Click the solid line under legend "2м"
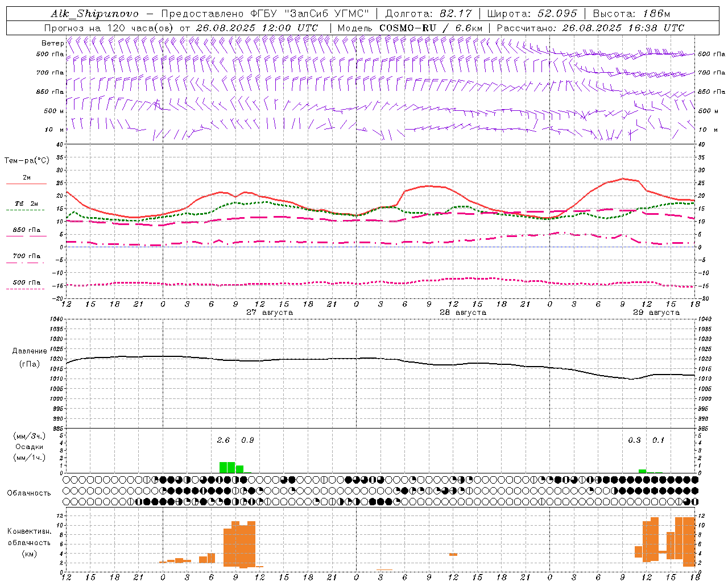 pos(26,184)
